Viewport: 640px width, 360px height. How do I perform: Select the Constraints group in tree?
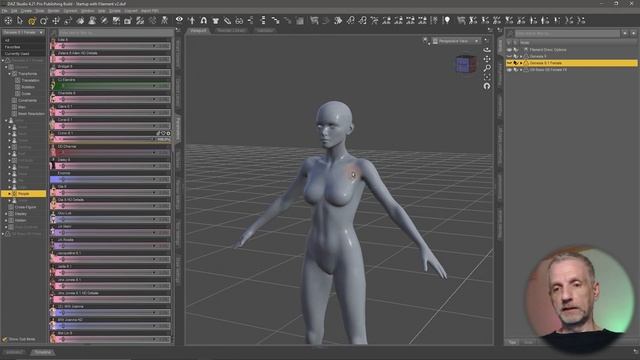[x=27, y=100]
